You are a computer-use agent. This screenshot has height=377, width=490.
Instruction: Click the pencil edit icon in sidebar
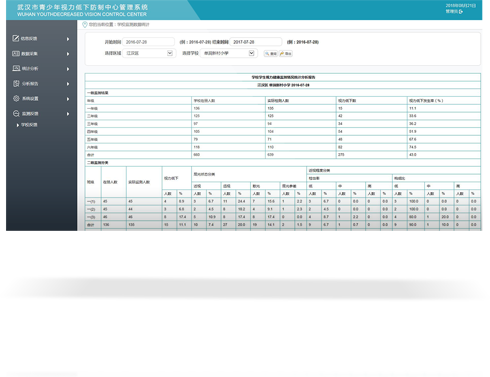[x=16, y=38]
